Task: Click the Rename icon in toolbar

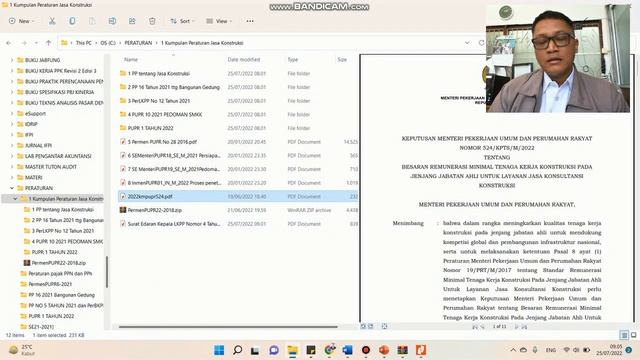Action: click(x=112, y=21)
